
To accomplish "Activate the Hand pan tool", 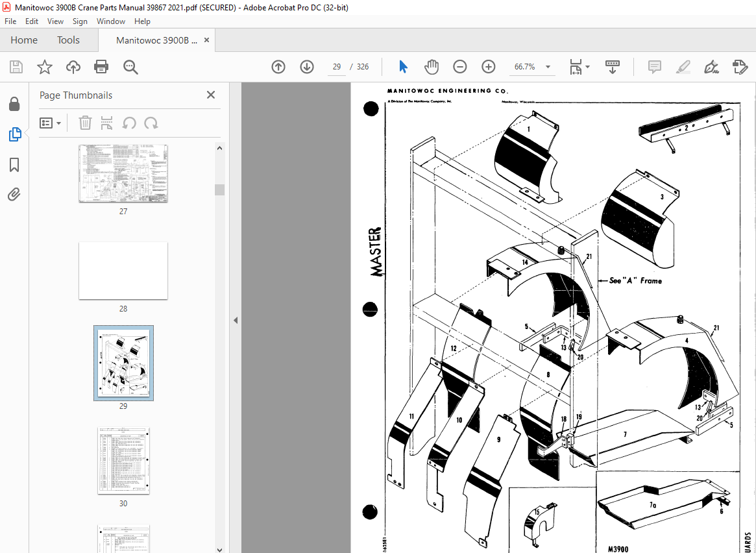I will click(x=432, y=67).
